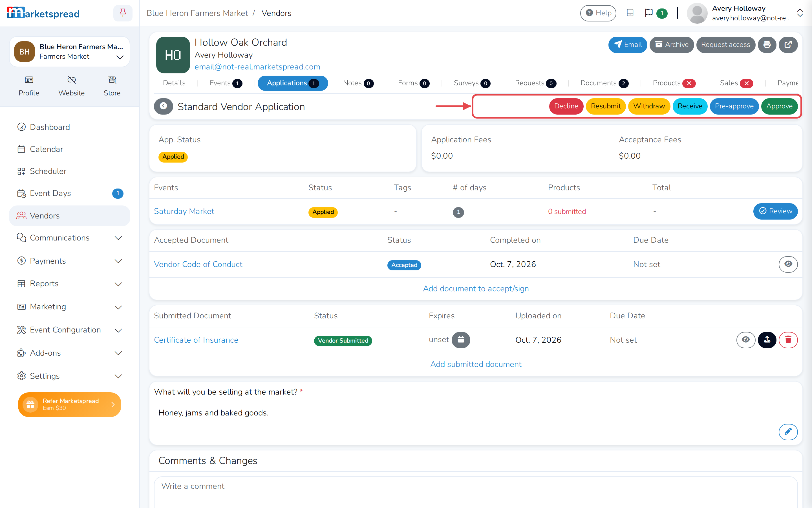Viewport: 812px width, 508px height.
Task: Open the Website shortcut icon
Action: [71, 86]
